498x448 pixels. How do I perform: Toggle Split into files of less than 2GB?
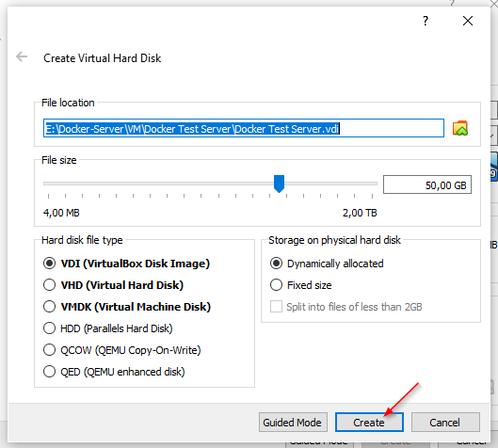tap(345, 307)
